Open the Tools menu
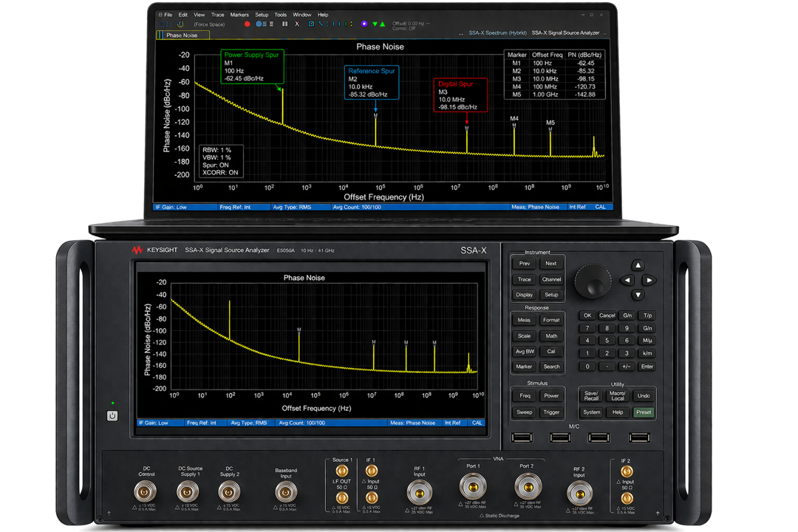The height and width of the screenshot is (532, 798). (x=281, y=15)
